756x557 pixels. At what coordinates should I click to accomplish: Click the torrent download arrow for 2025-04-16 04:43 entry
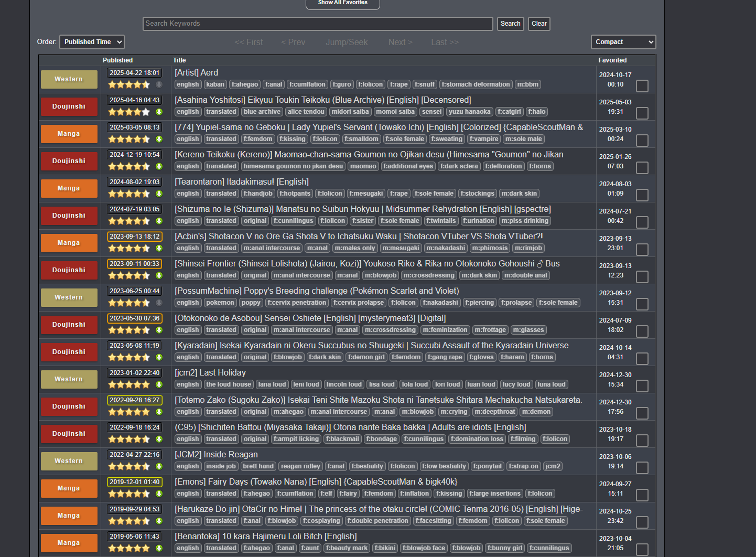tap(159, 112)
